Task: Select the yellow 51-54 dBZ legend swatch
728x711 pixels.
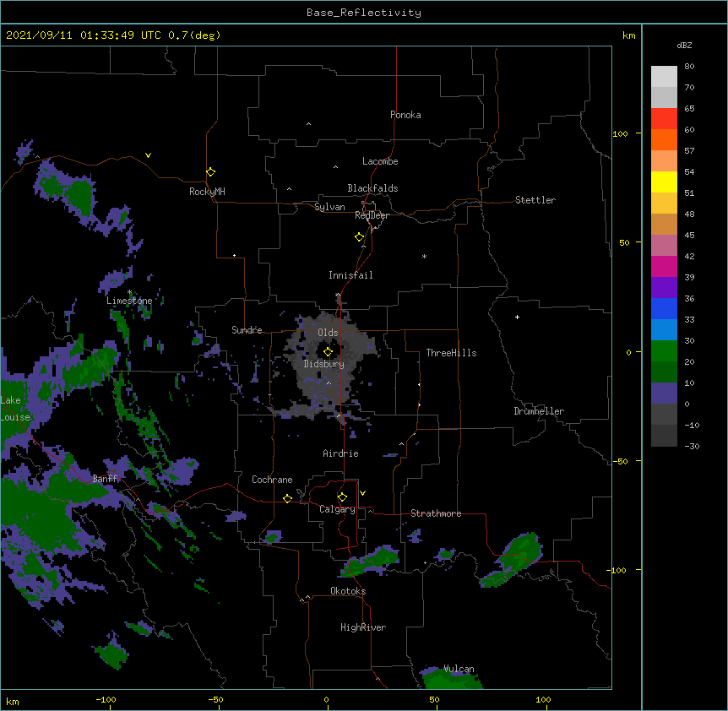Action: (x=664, y=182)
